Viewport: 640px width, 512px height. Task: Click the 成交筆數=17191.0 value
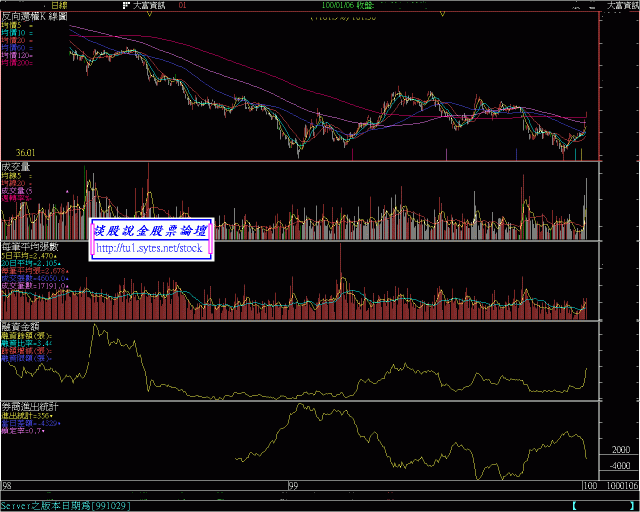click(35, 286)
